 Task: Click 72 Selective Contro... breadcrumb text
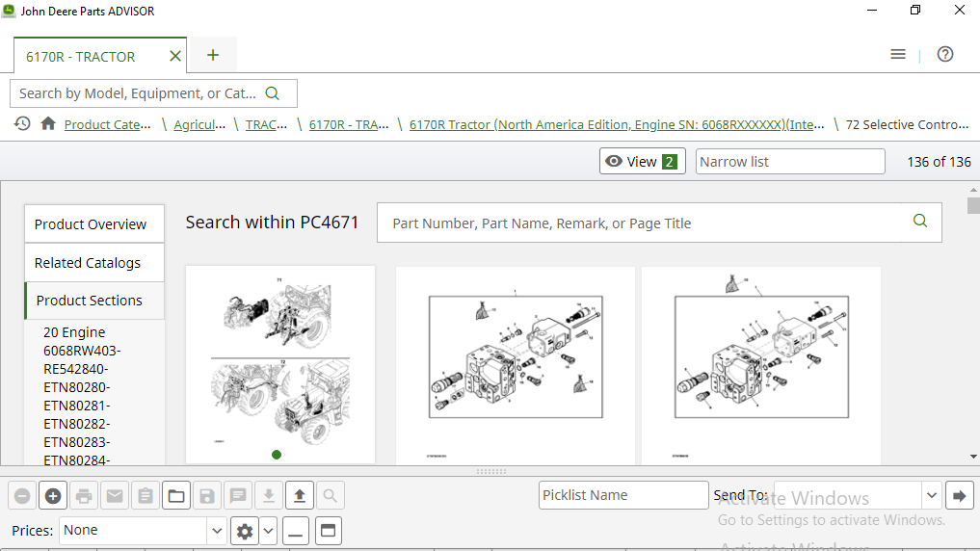907,124
